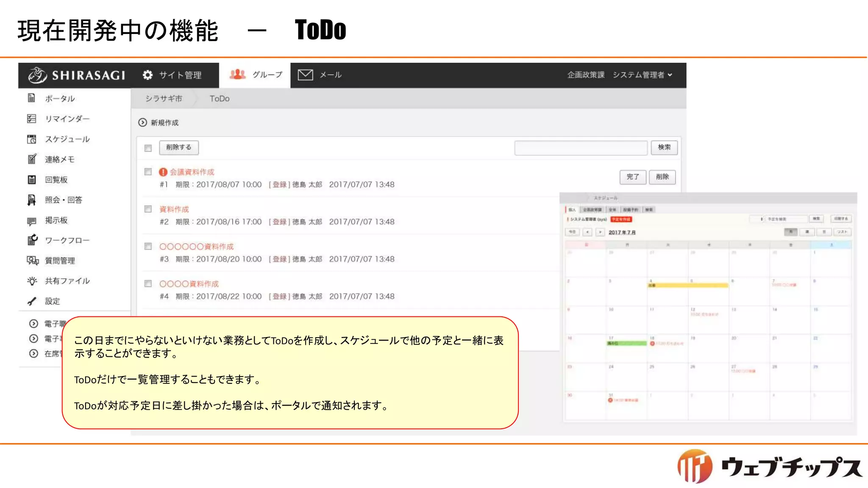Click the mail envelope icon

point(305,75)
